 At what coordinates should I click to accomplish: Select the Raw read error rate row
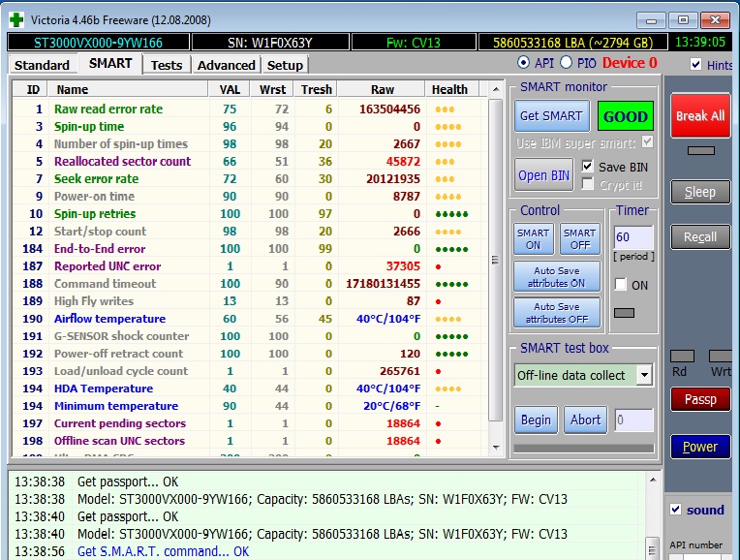pos(250,109)
